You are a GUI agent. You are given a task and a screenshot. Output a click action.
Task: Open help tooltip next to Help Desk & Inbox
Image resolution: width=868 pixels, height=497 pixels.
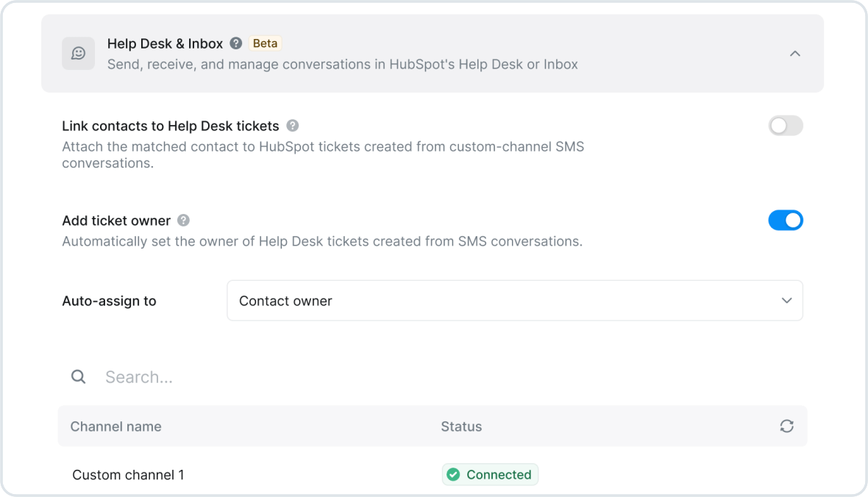(236, 43)
